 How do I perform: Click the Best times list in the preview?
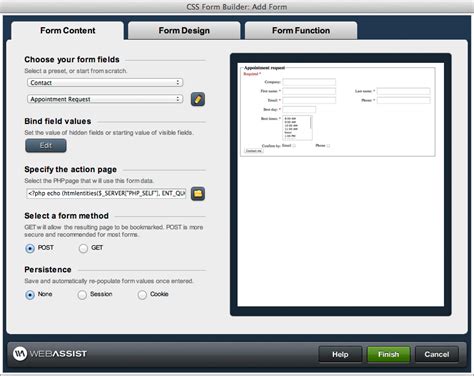(x=297, y=128)
